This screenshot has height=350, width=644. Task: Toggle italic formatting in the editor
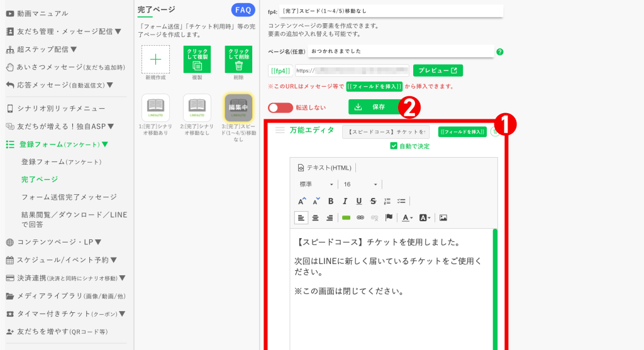[345, 201]
